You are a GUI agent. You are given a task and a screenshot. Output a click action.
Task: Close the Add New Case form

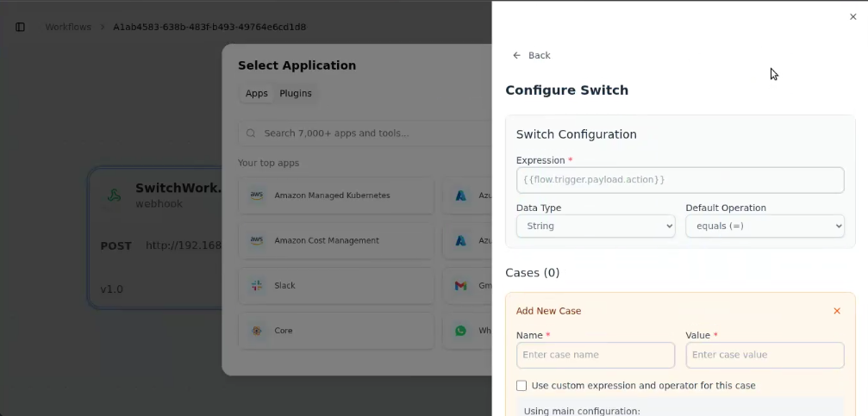pos(836,311)
